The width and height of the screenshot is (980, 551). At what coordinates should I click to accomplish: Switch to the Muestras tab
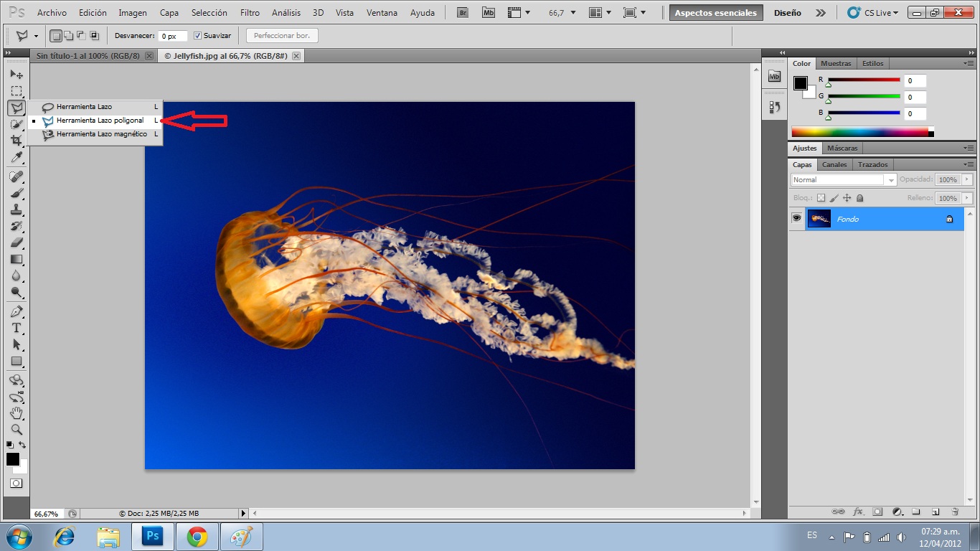[836, 64]
